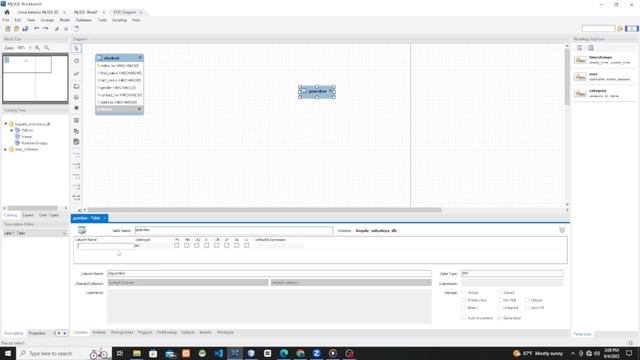Open the Default Charset dropdown
640x360 pixels.
point(188,282)
